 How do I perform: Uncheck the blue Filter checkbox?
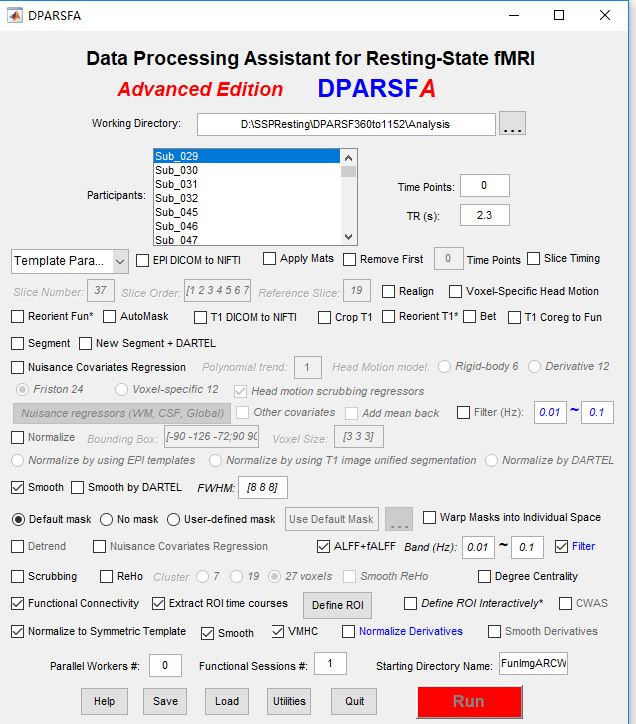tap(561, 546)
